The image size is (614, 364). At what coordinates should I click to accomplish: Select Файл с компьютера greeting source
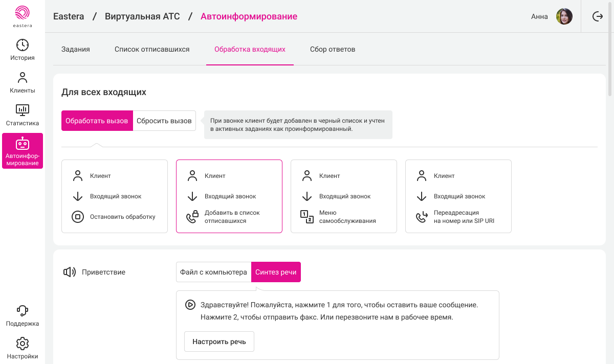(213, 272)
